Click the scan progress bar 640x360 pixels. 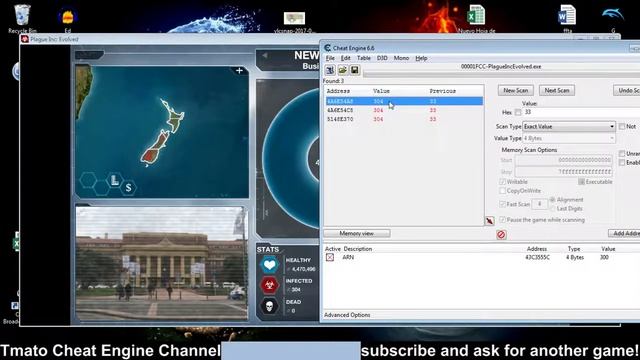pyautogui.click(x=502, y=74)
